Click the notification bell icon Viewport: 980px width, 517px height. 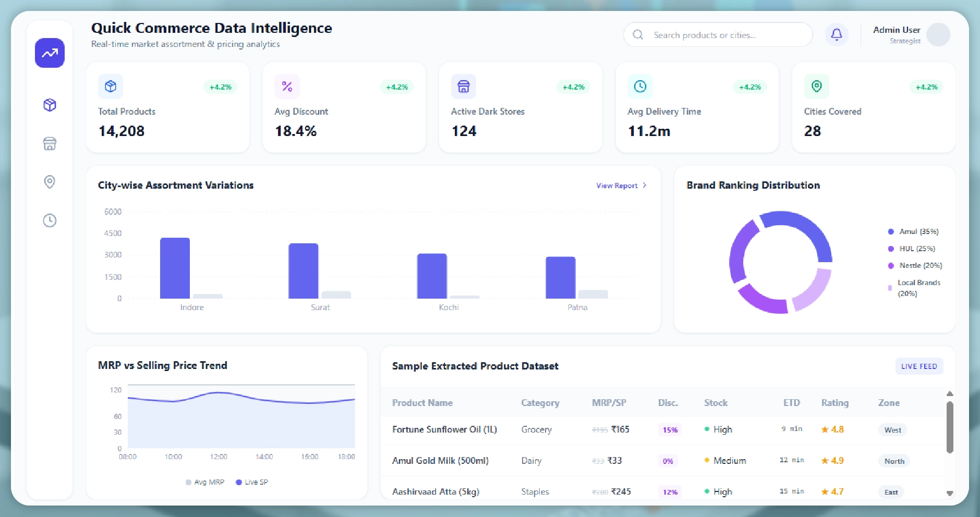(x=837, y=34)
